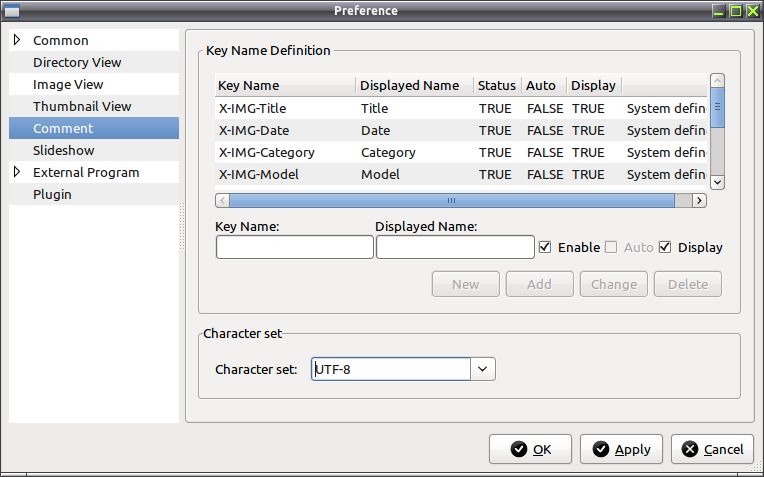Open the window menu icon in title bar
The width and height of the screenshot is (764, 477).
[12, 11]
